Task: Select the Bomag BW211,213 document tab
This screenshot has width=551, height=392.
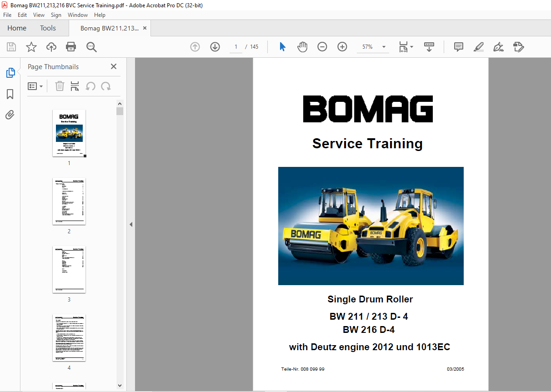Action: pos(110,28)
